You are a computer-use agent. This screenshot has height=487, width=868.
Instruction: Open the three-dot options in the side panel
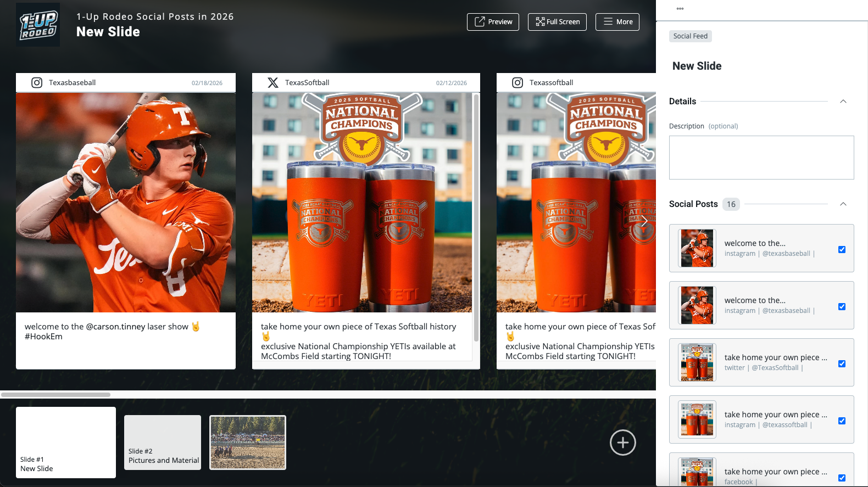click(680, 9)
